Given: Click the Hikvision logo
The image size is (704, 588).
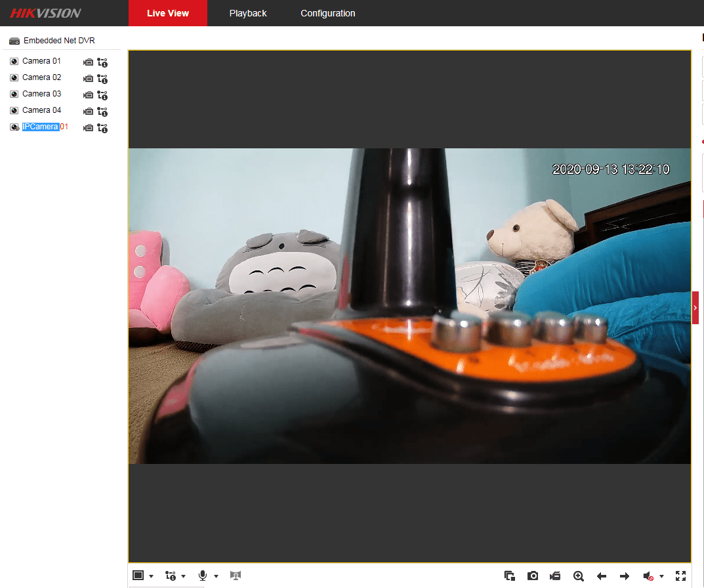Looking at the screenshot, I should pos(45,13).
